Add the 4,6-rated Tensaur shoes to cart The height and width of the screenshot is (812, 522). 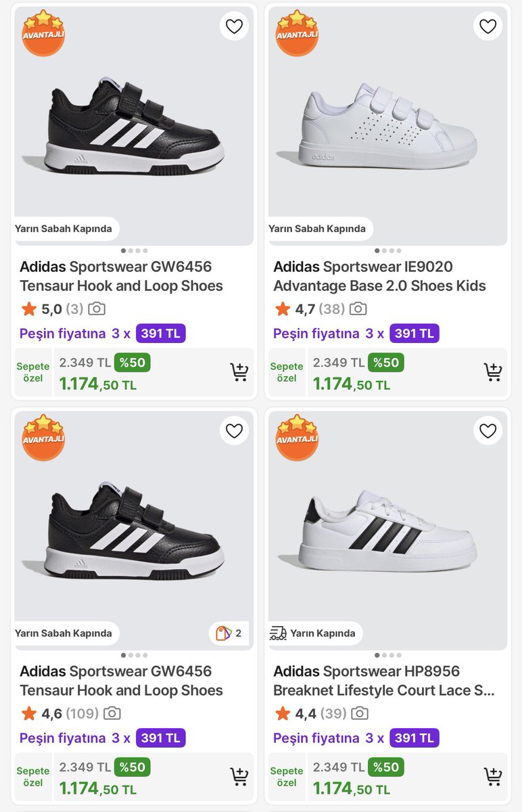coord(239,777)
